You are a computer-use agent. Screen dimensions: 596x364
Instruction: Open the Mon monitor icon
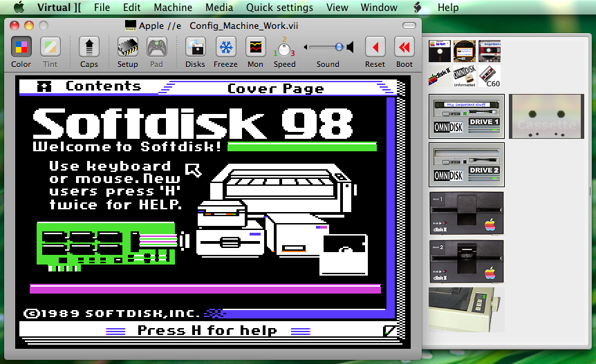coord(255,48)
